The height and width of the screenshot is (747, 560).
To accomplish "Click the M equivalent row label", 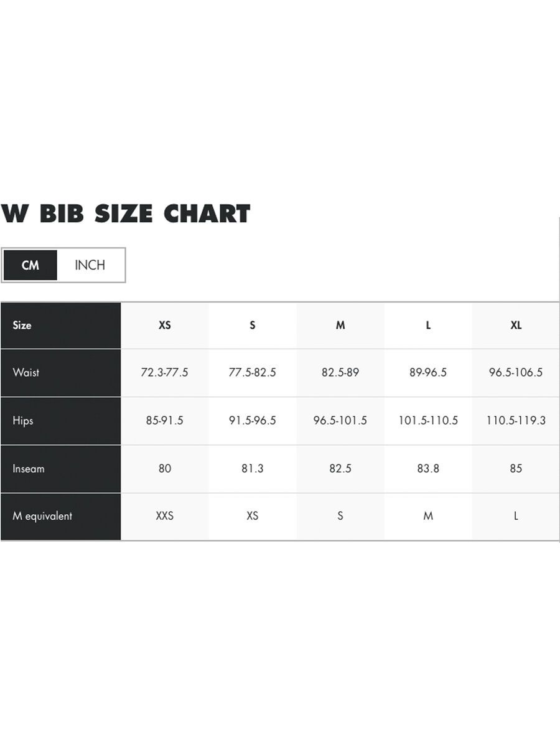I will [x=42, y=516].
